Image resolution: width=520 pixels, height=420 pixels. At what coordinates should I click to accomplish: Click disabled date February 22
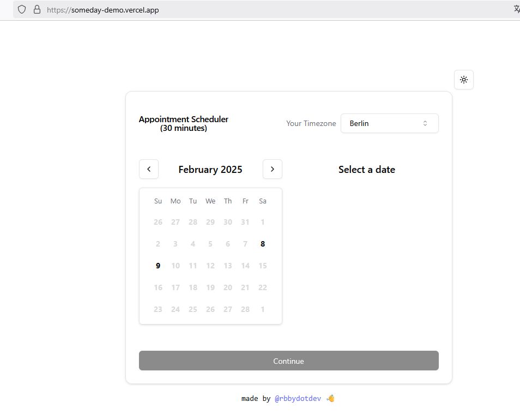pos(263,287)
